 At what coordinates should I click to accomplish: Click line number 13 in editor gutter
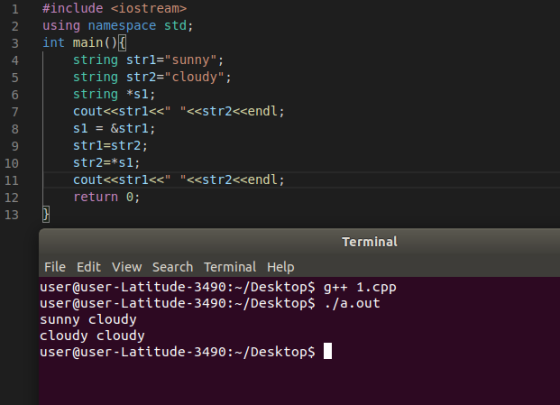click(11, 215)
